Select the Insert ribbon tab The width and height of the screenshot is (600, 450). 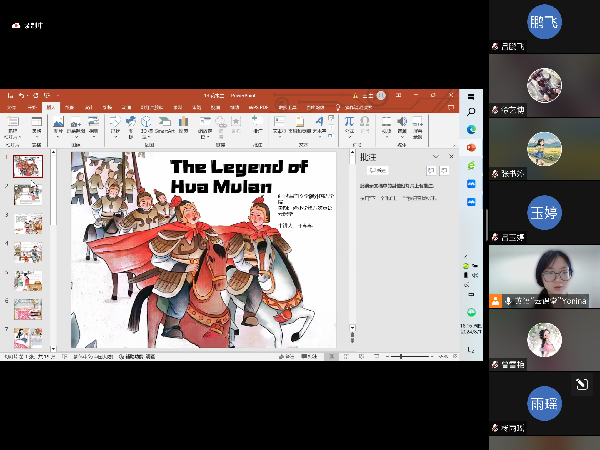point(51,108)
